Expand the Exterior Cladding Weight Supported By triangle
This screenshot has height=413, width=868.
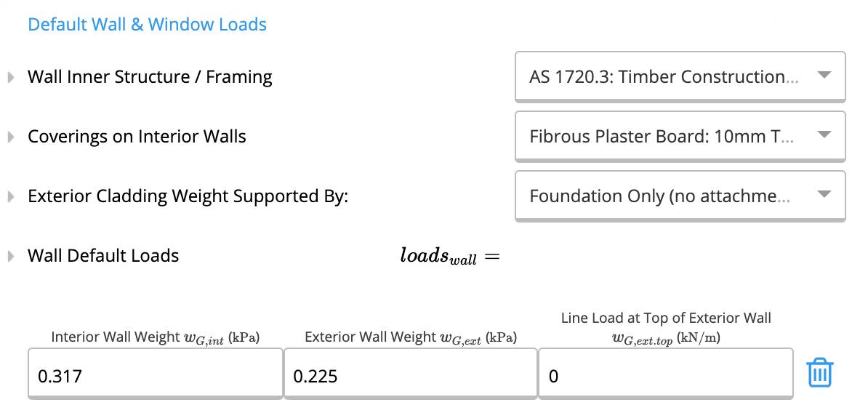click(10, 196)
